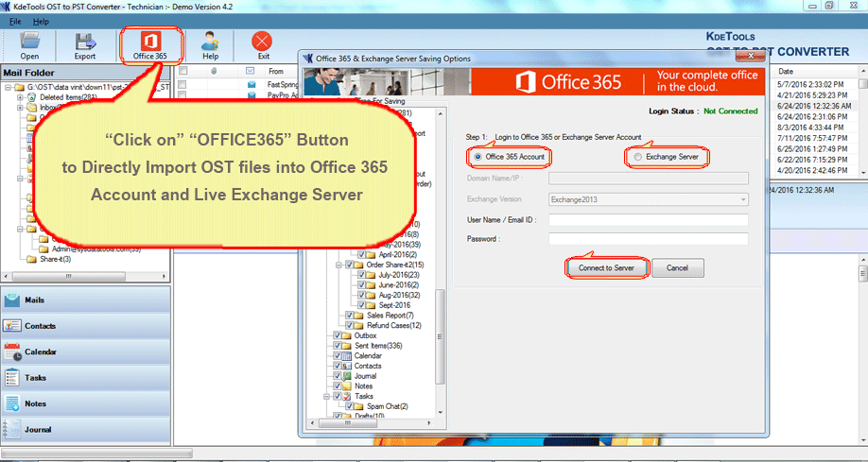The height and width of the screenshot is (462, 868).
Task: Select the Exchange Server radio button
Action: 638,157
